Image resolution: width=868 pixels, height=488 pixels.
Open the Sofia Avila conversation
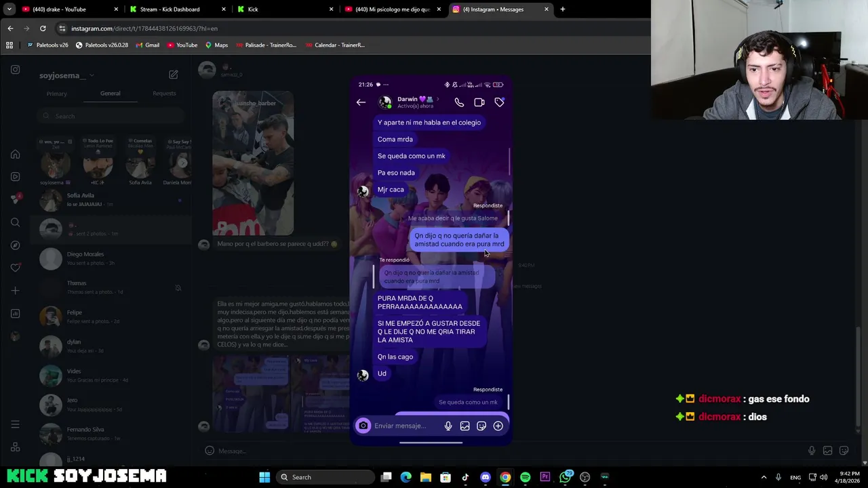click(111, 200)
